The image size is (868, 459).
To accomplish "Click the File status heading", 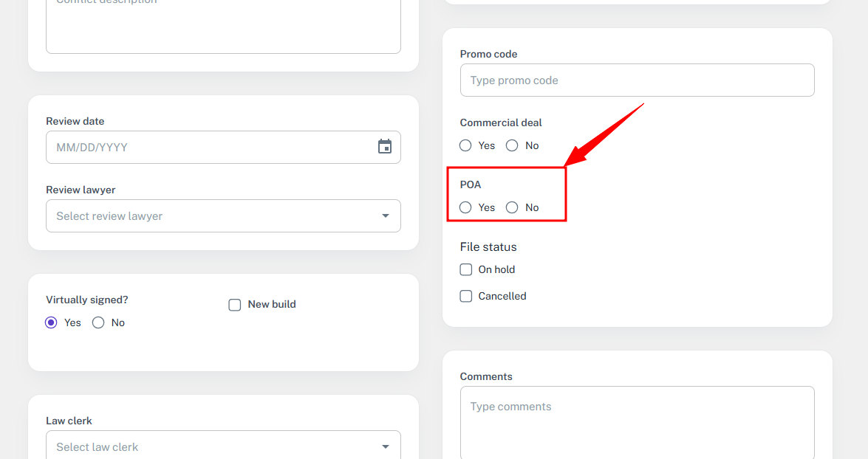I will pos(488,247).
